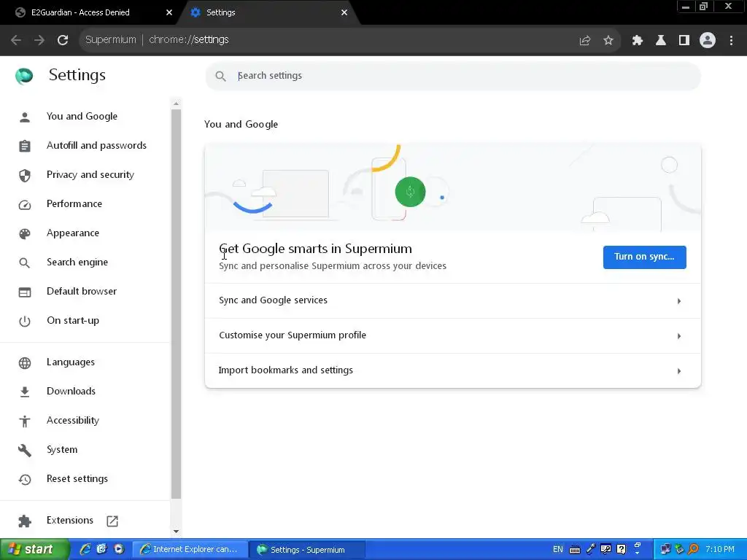Screen dimensions: 747x560
Task: Close the E2Guardian tab
Action: click(x=169, y=12)
